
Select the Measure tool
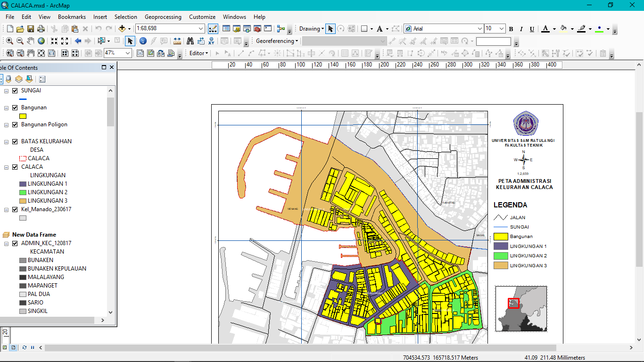pyautogui.click(x=177, y=41)
